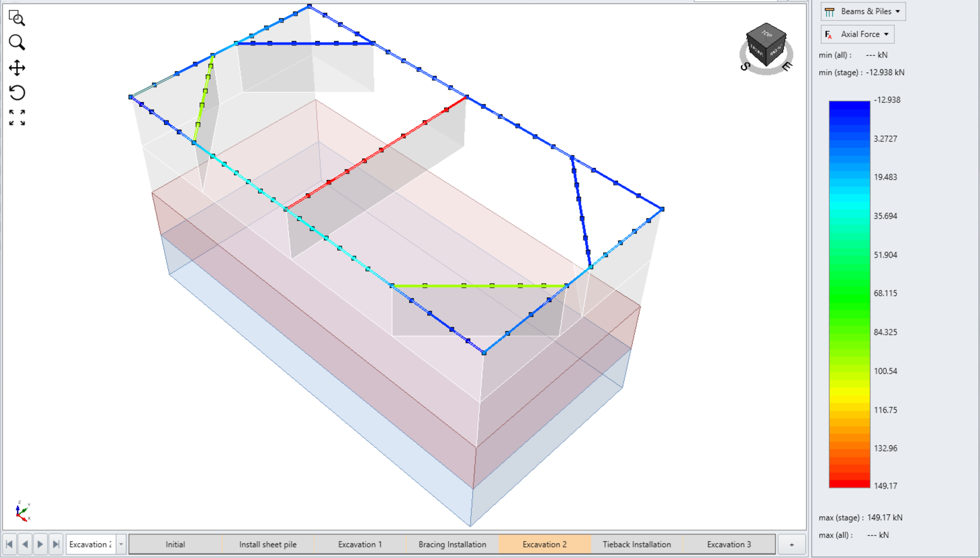
Task: Click the green horizontal corner brace beam
Action: (479, 286)
